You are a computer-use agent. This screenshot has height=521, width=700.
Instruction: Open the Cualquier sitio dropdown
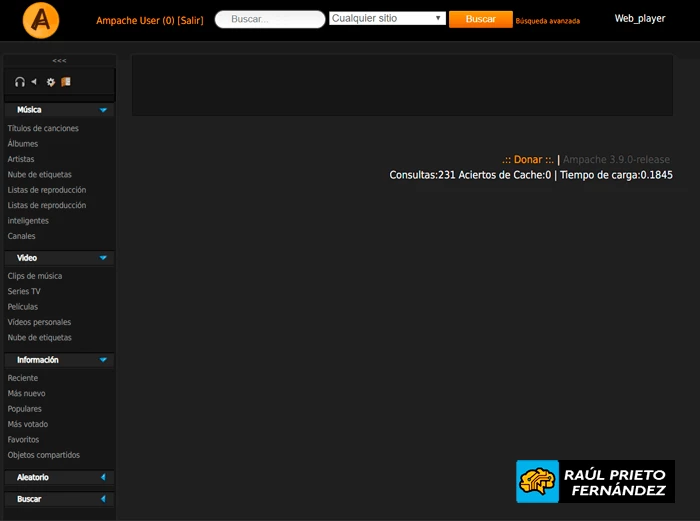(387, 19)
